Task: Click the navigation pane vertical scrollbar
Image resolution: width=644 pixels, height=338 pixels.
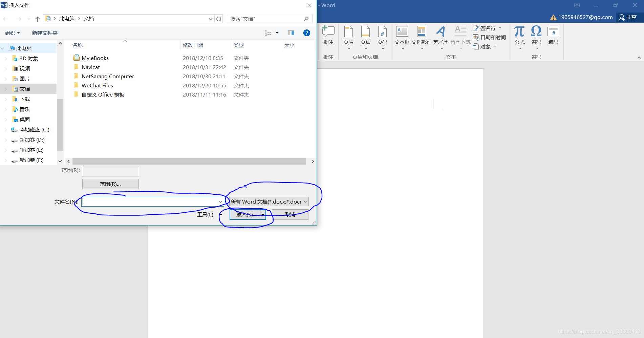Action: point(60,125)
